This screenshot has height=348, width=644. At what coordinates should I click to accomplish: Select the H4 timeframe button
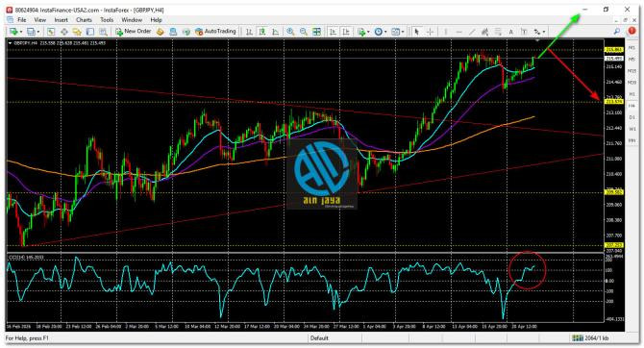coord(632,106)
